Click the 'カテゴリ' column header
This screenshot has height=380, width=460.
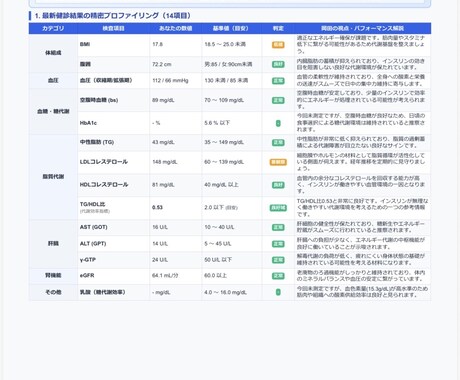(x=53, y=28)
